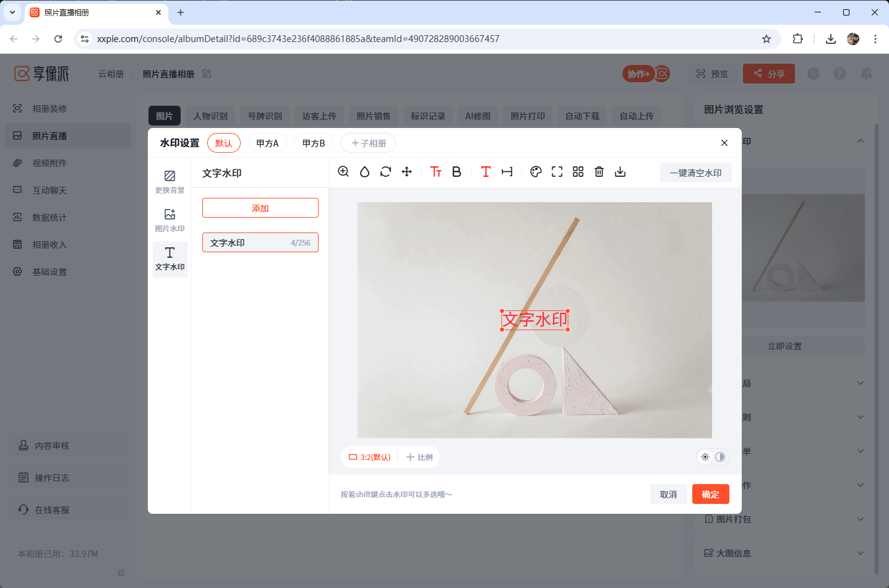Click the 预览 preview button

pos(712,74)
